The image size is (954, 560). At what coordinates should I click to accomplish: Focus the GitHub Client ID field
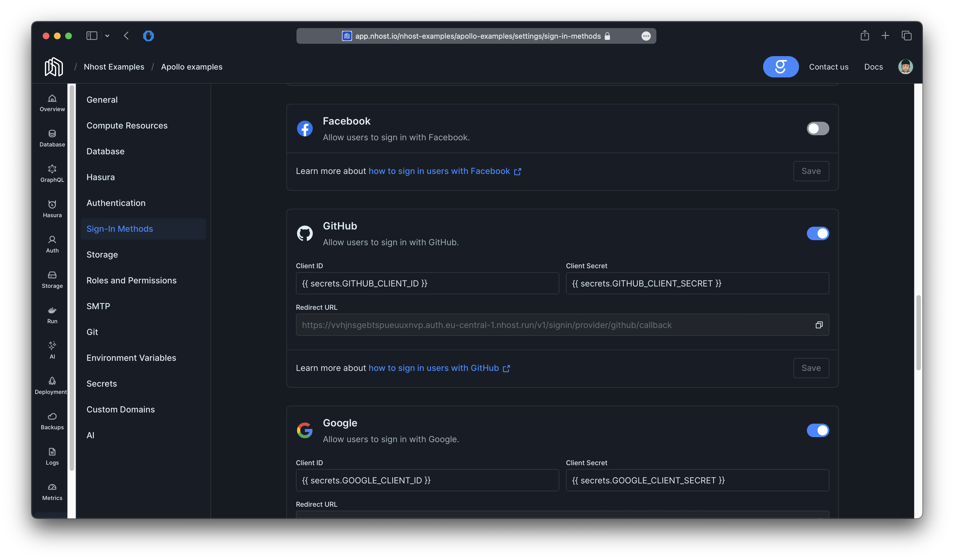pyautogui.click(x=427, y=283)
